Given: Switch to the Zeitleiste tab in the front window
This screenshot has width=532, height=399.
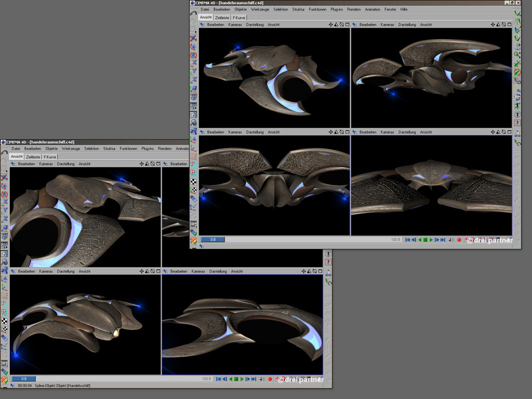Looking at the screenshot, I should [x=33, y=156].
